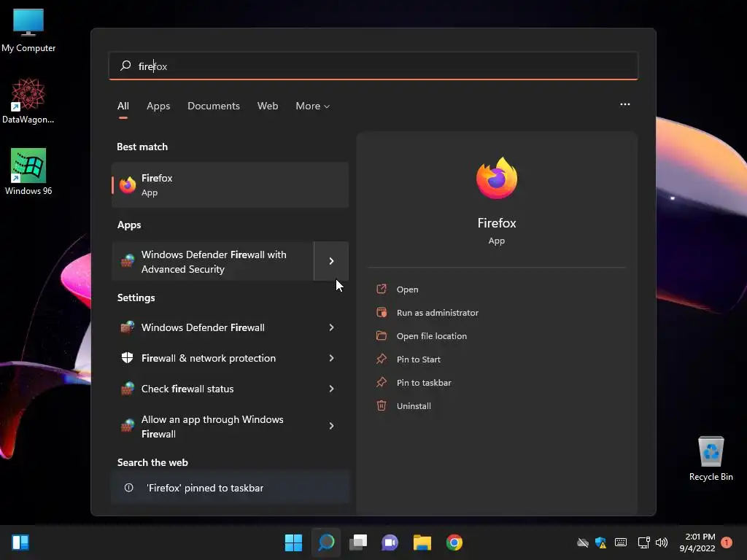Click the search options ellipsis button
Screen dimensions: 747x560
click(625, 104)
